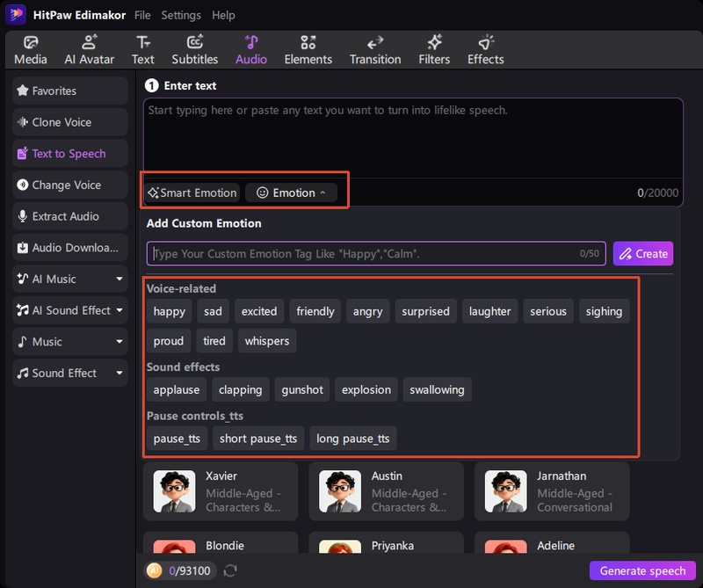The image size is (703, 588).
Task: Select the happy emotion tag
Action: (170, 311)
